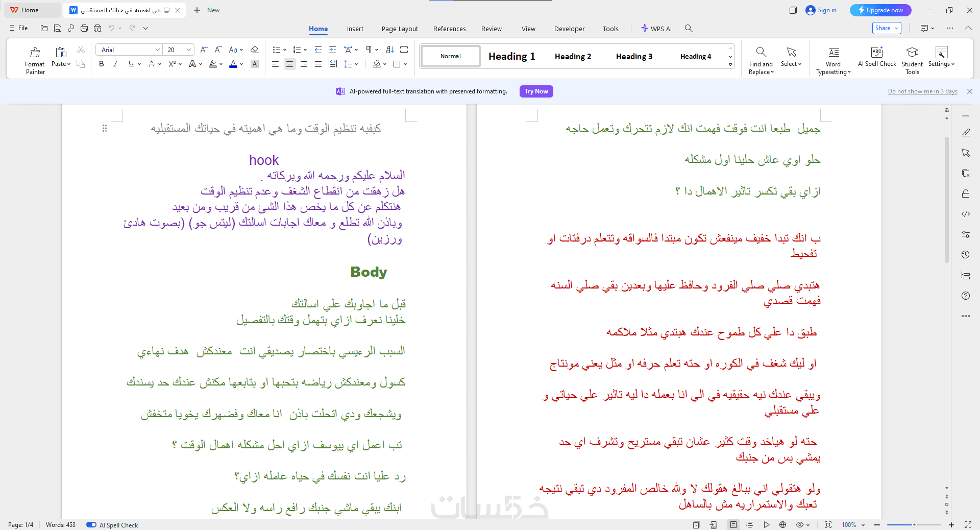Open the References tab
The height and width of the screenshot is (530, 980).
pyautogui.click(x=450, y=29)
